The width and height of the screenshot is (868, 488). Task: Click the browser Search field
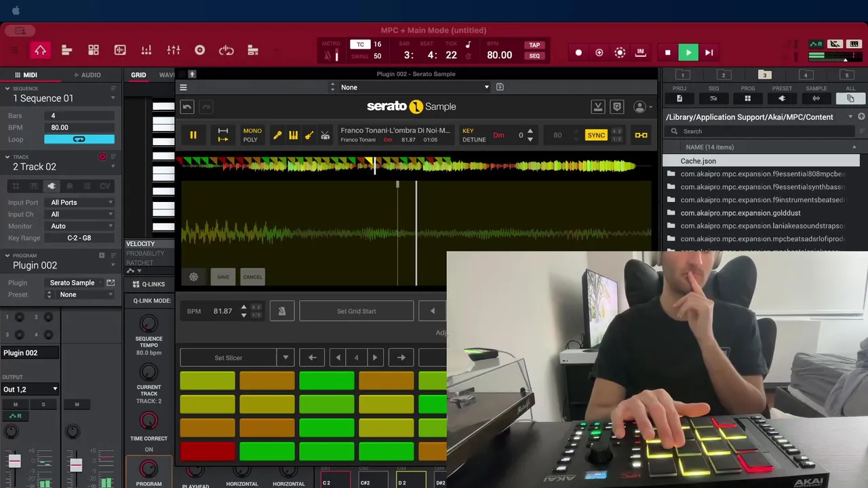click(x=759, y=131)
